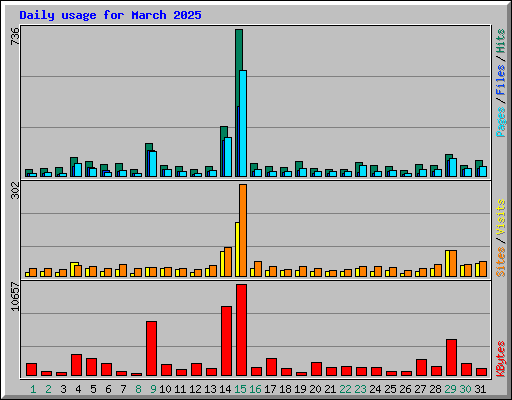Click the day 13 axis label
Viewport: 512px width, 400px height.
[x=210, y=389]
